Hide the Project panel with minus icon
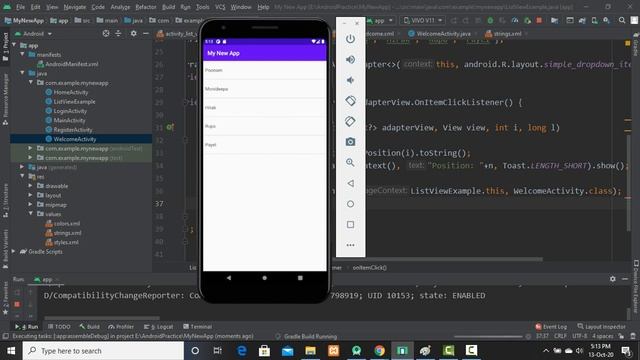The width and height of the screenshot is (640, 360). pyautogui.click(x=146, y=33)
